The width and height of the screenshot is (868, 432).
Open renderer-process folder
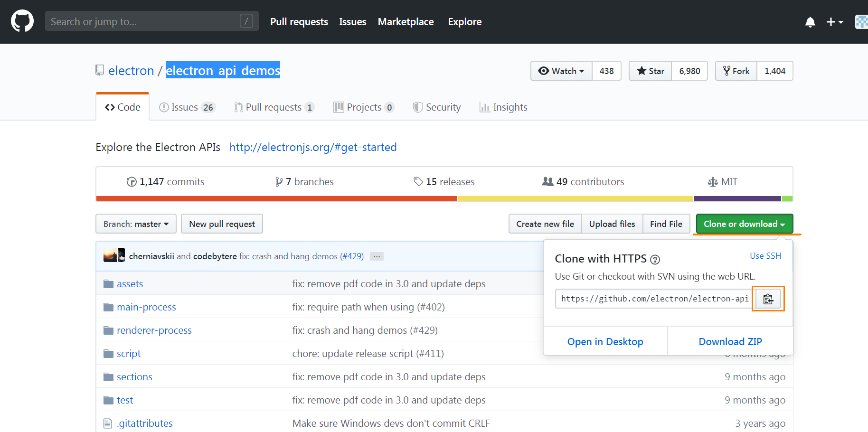tap(154, 330)
